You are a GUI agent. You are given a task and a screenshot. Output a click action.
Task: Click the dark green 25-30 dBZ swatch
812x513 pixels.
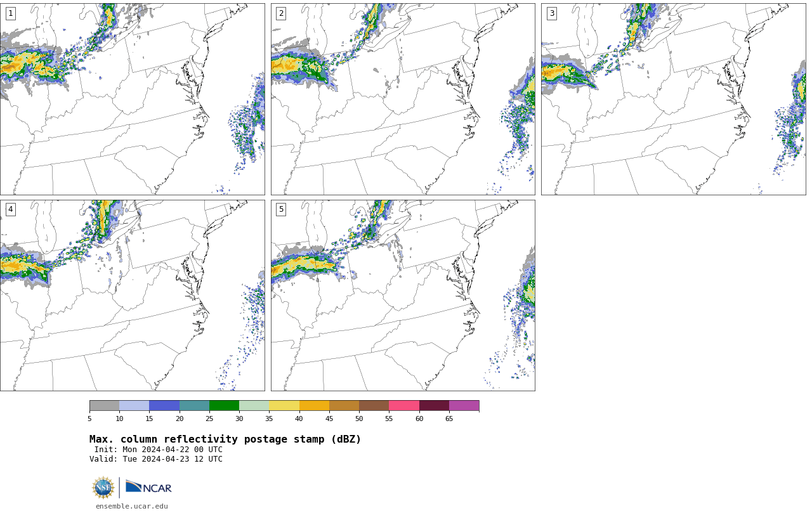tap(224, 406)
